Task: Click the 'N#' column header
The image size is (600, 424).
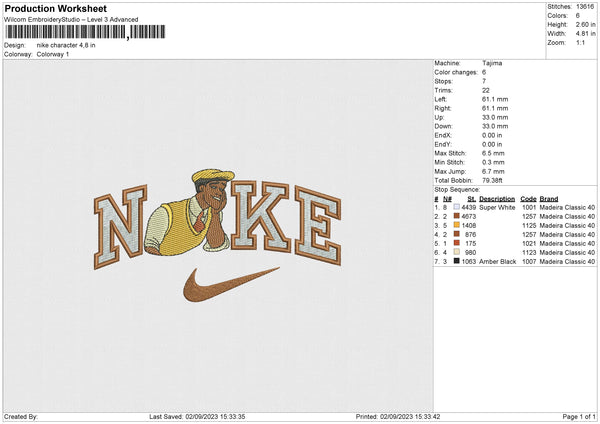Action: (447, 199)
